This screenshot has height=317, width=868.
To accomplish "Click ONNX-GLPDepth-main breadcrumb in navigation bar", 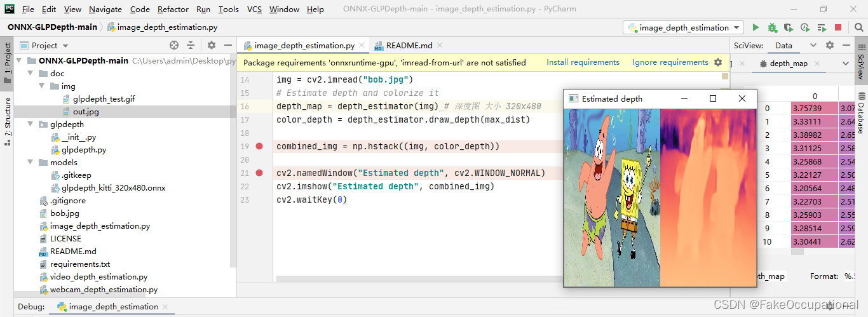I will [52, 27].
